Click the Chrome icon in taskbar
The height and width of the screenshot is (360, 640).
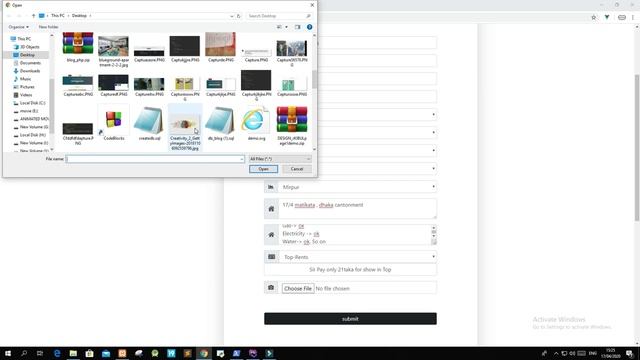(204, 353)
